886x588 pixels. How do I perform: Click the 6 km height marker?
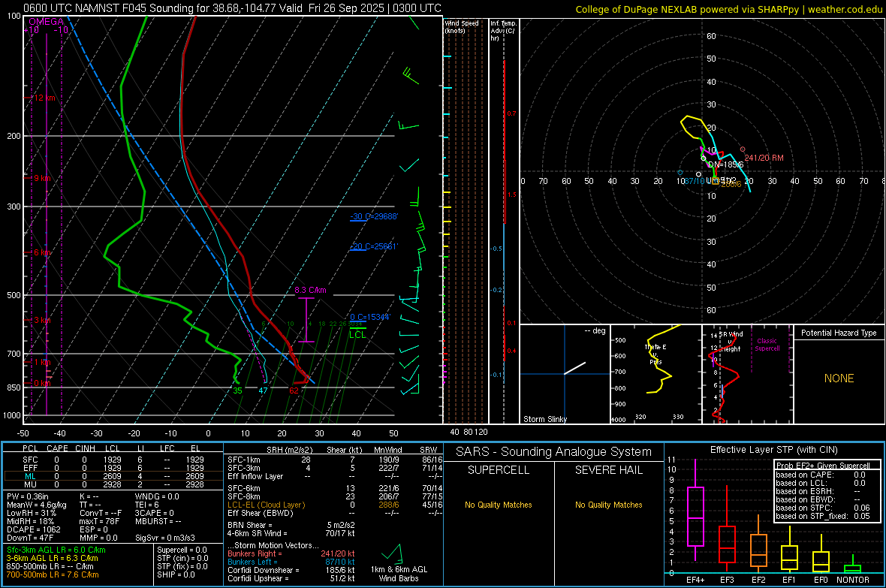click(42, 252)
